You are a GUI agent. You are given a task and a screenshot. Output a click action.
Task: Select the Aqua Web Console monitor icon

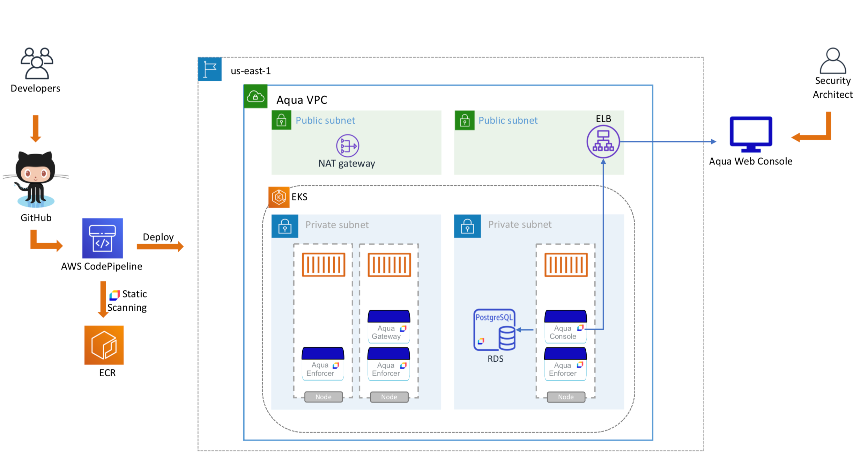pos(751,134)
